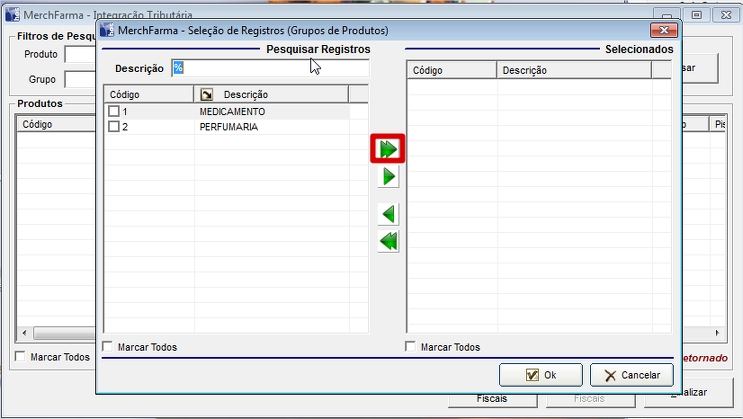Enable Marcar Todos under Selecionados list
The width and height of the screenshot is (743, 419).
click(x=412, y=347)
